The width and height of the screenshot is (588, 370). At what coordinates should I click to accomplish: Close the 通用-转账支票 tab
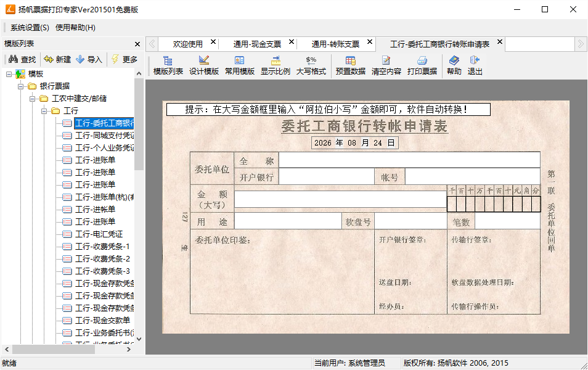pos(370,42)
